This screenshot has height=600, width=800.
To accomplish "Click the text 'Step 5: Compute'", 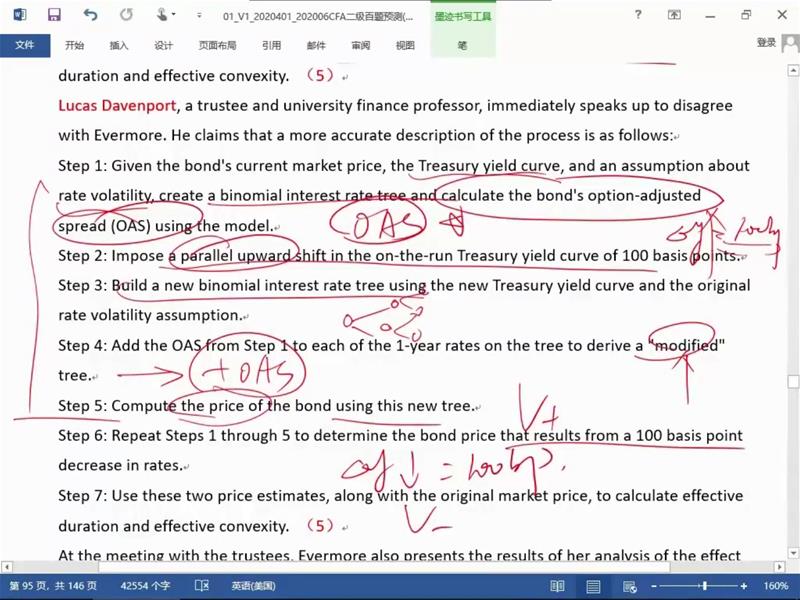I will 117,406.
